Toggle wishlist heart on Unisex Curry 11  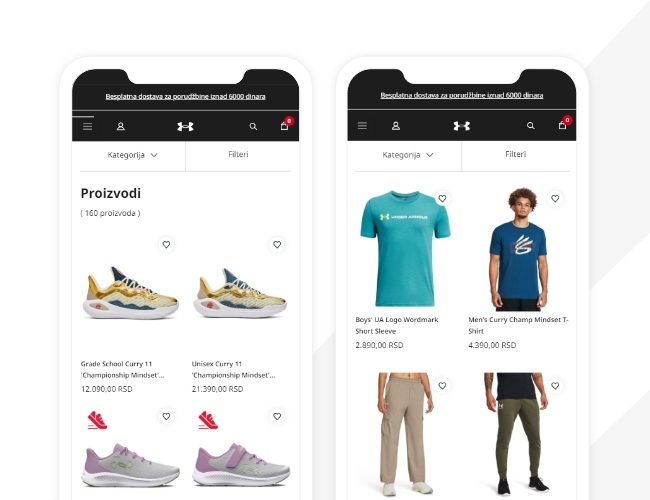pyautogui.click(x=277, y=245)
